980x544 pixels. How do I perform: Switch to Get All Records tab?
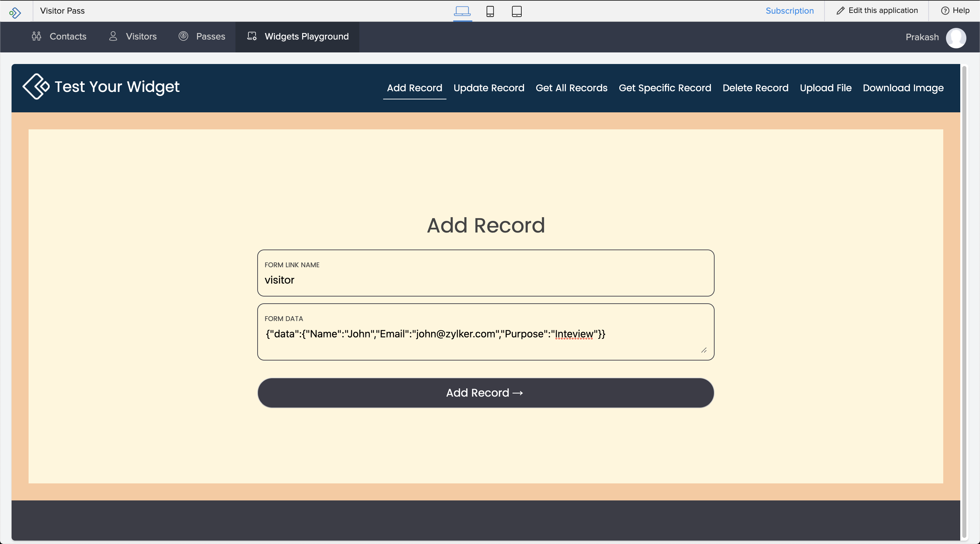click(x=571, y=88)
